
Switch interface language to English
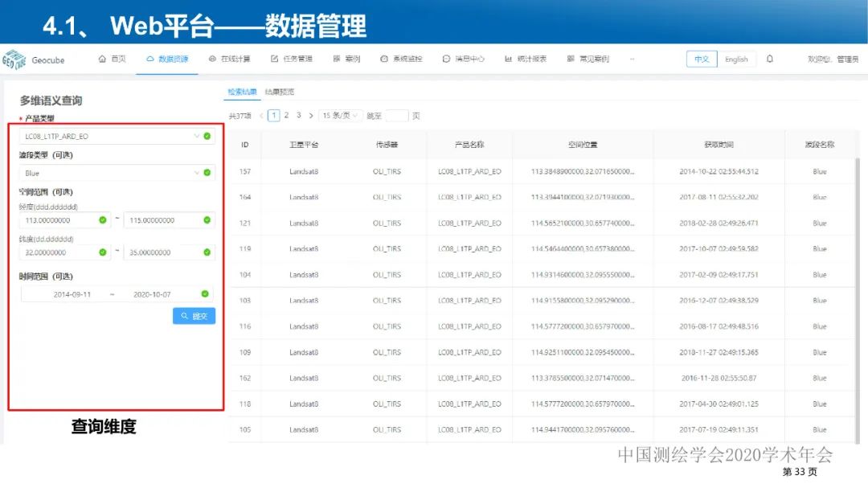(737, 59)
